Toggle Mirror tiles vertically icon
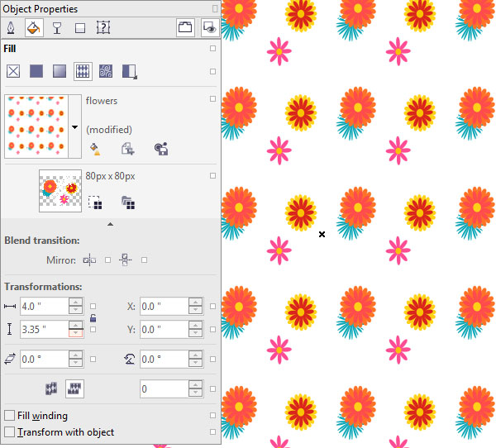496x448 pixels. (126, 260)
